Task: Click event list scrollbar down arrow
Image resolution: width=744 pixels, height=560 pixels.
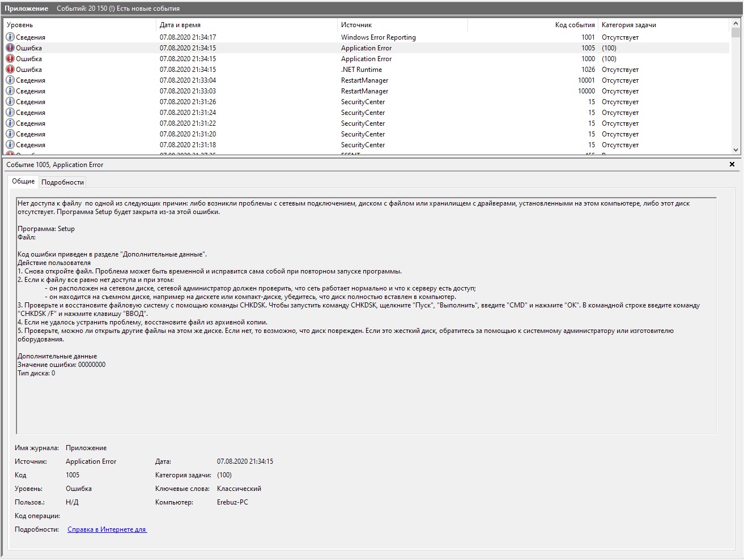Action: click(x=736, y=150)
